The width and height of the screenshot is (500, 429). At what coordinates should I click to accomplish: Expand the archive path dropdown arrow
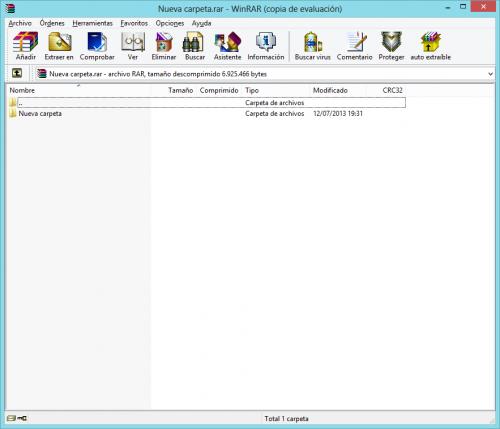pos(490,74)
